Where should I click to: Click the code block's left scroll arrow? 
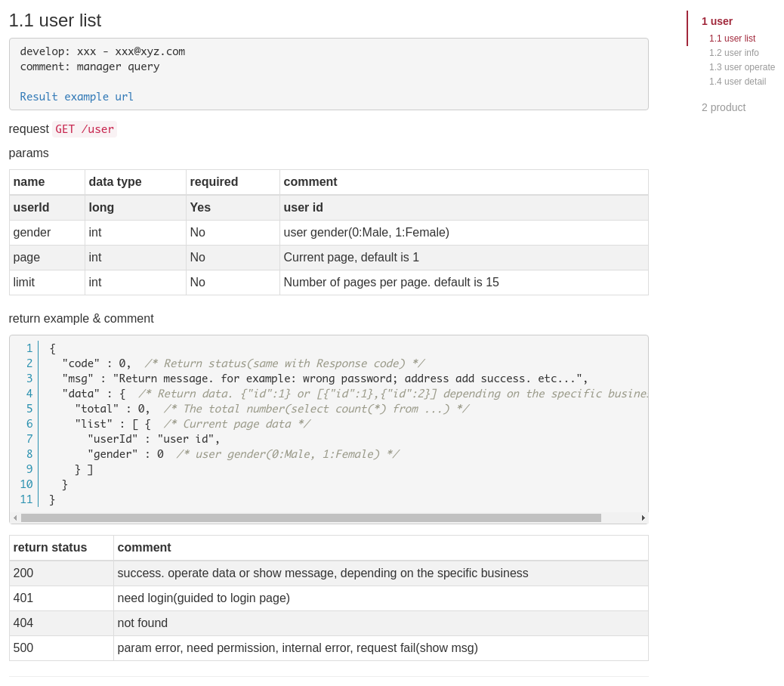pos(16,518)
